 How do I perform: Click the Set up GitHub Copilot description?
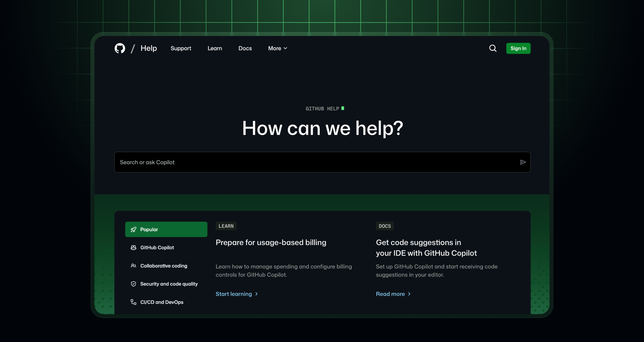(437, 271)
